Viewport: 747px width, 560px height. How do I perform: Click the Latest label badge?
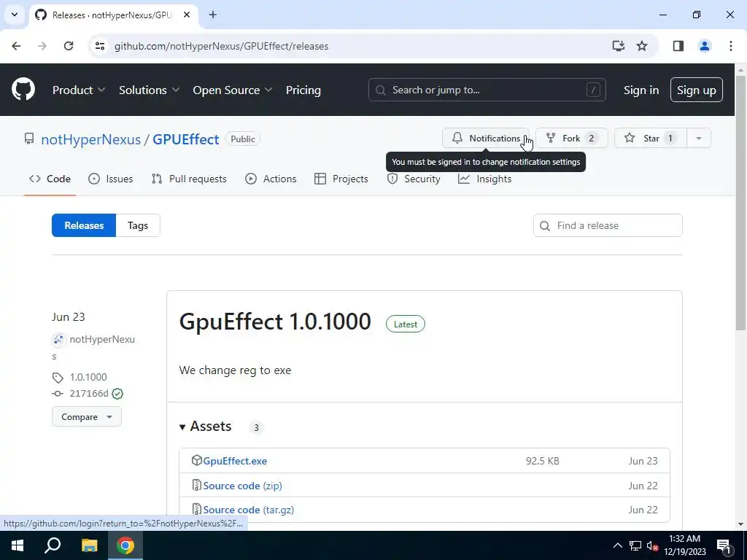click(x=406, y=324)
